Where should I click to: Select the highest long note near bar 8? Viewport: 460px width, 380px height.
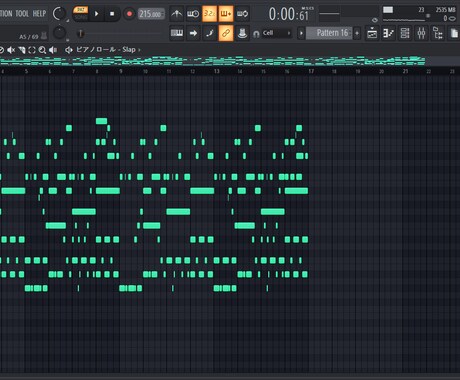pyautogui.click(x=101, y=121)
